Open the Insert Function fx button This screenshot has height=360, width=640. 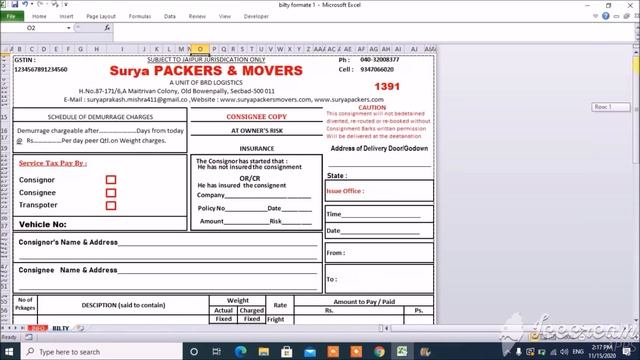pos(107,28)
